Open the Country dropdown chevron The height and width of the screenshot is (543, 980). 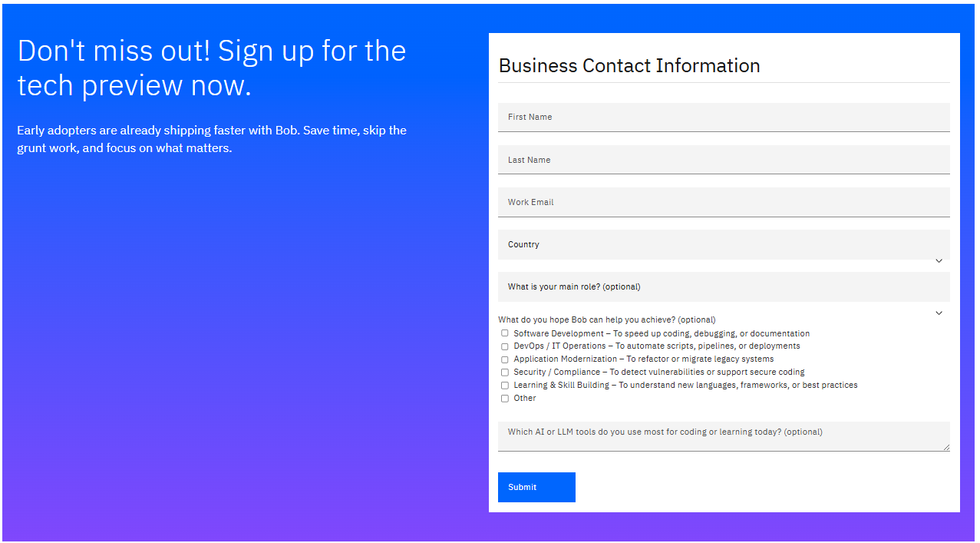[x=939, y=260]
